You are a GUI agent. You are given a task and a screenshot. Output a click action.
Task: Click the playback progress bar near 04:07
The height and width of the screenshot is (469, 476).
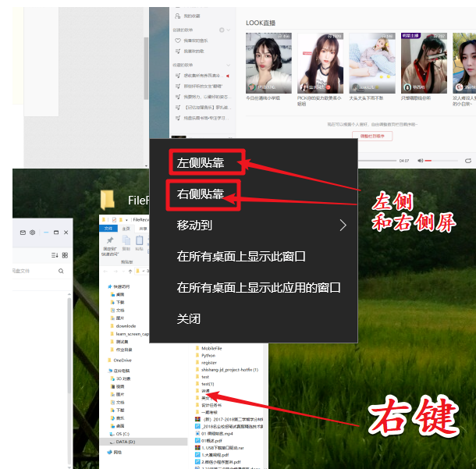(x=378, y=161)
